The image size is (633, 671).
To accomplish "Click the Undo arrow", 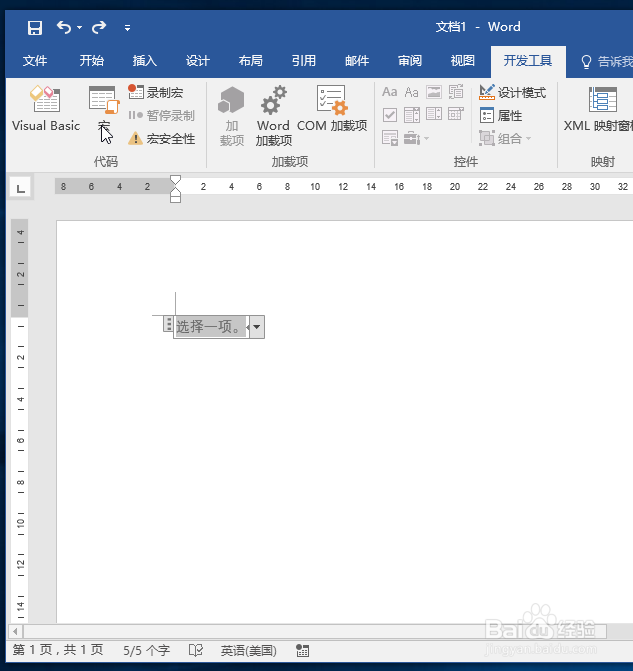I will 64,27.
